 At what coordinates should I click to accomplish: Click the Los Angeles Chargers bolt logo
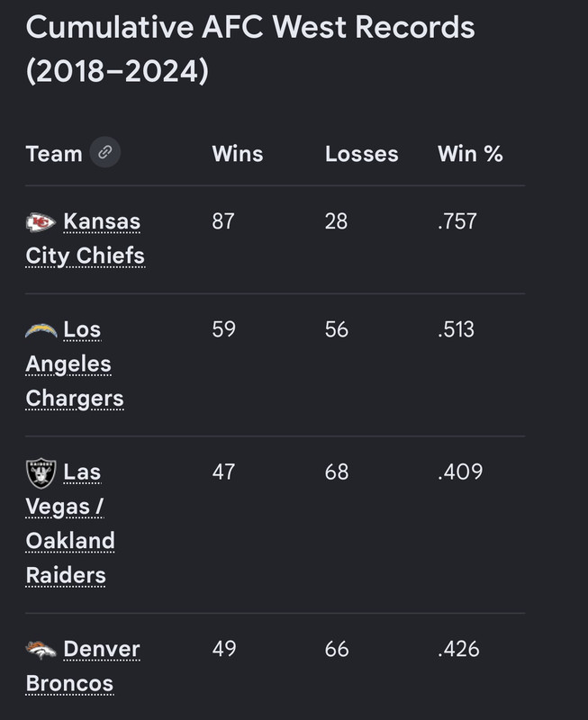point(41,330)
